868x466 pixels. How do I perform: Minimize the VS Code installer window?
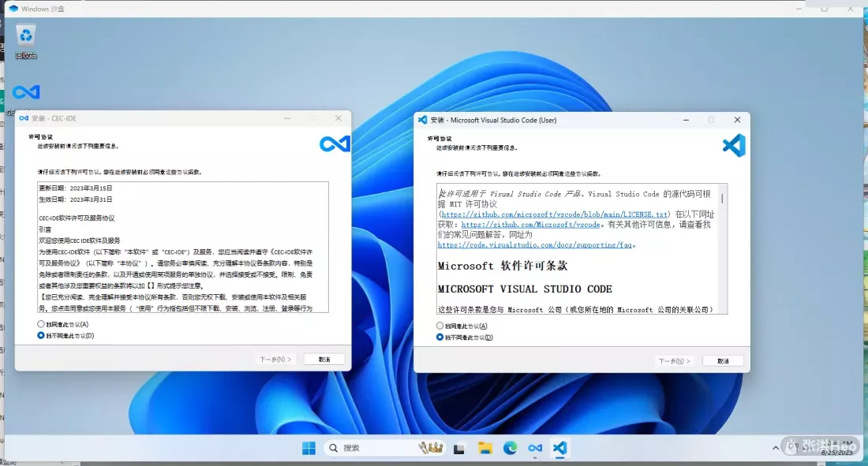686,120
